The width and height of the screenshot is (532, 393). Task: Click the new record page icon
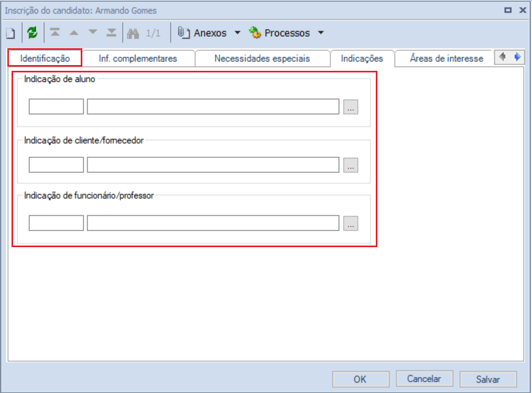coord(10,33)
